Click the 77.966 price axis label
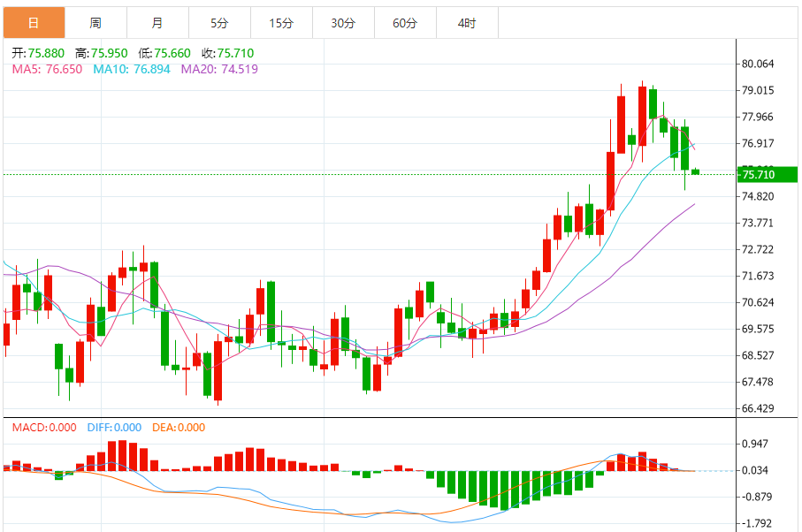802x532 pixels. pyautogui.click(x=758, y=117)
